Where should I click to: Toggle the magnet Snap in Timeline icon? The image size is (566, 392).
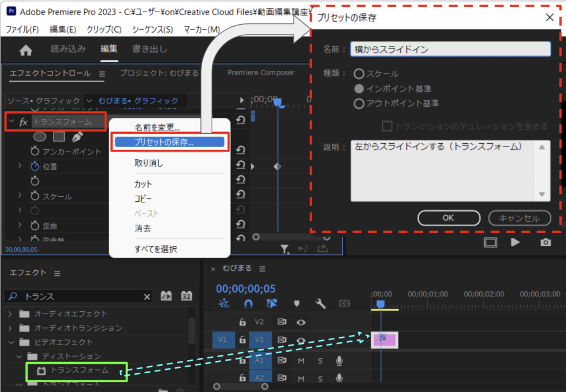click(248, 303)
